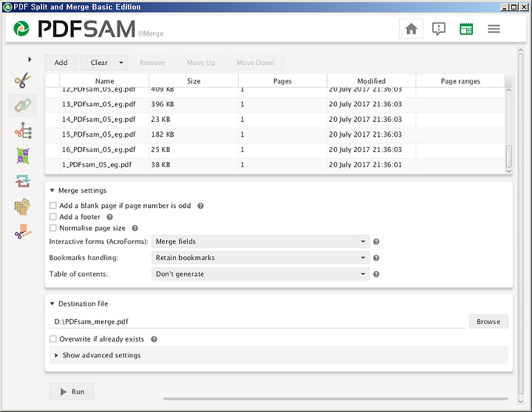Screen dimensions: 532x412
Task: Click the Add button
Action: [x=61, y=63]
